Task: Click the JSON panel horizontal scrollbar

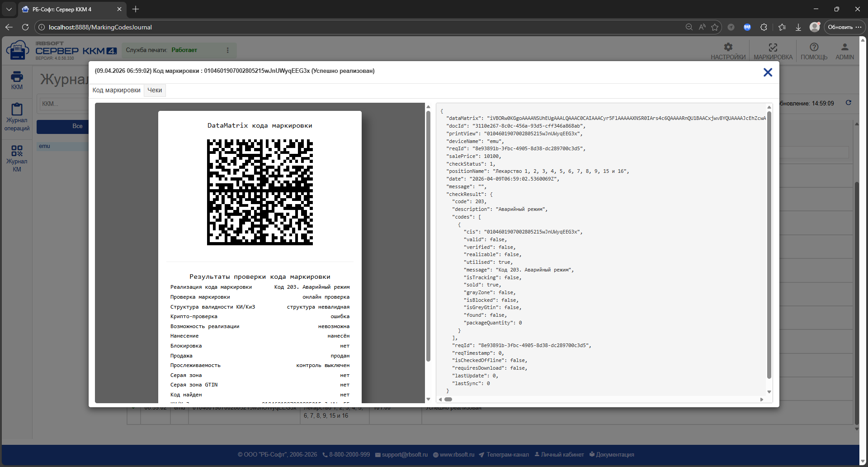Action: 448,399
